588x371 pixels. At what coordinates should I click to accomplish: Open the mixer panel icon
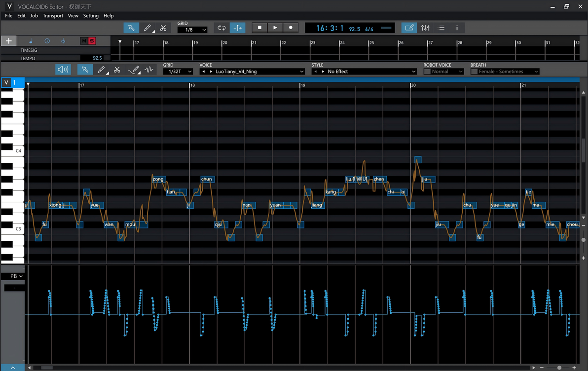tap(425, 28)
